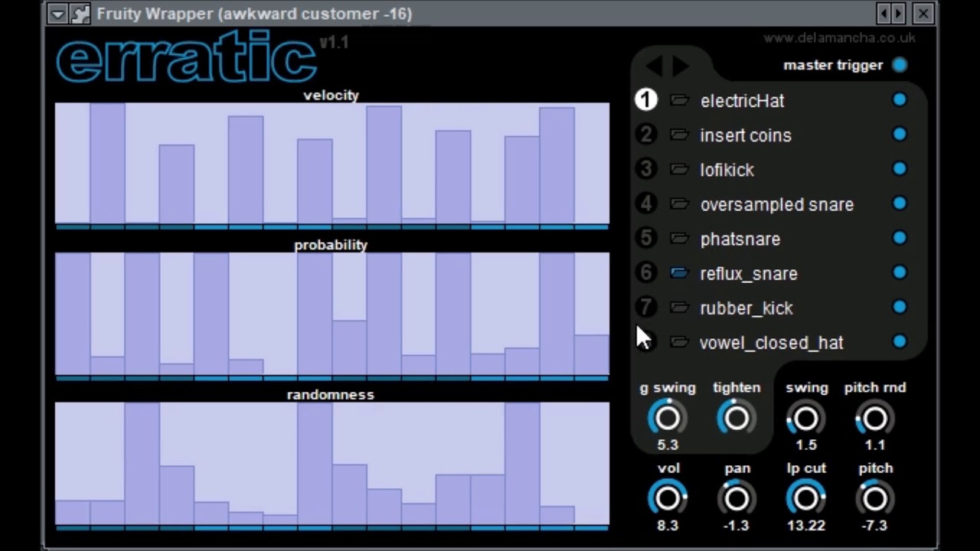Close the Fruity Wrapper window

click(x=923, y=13)
